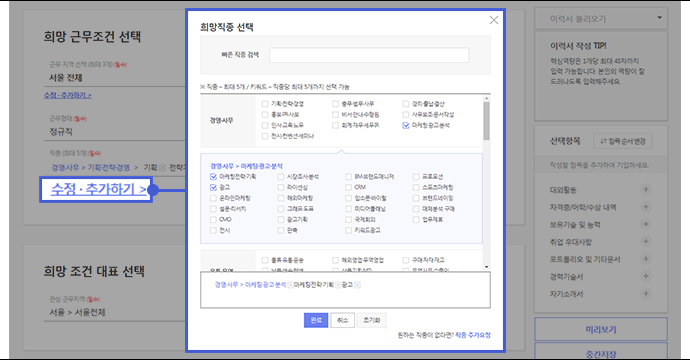The width and height of the screenshot is (690, 360).
Task: Reset selections with the 초기화 button
Action: coord(371,320)
